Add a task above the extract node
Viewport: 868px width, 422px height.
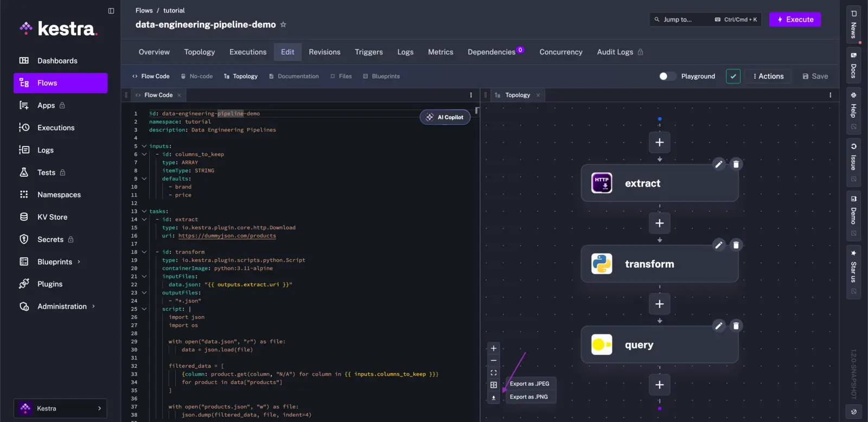[660, 142]
